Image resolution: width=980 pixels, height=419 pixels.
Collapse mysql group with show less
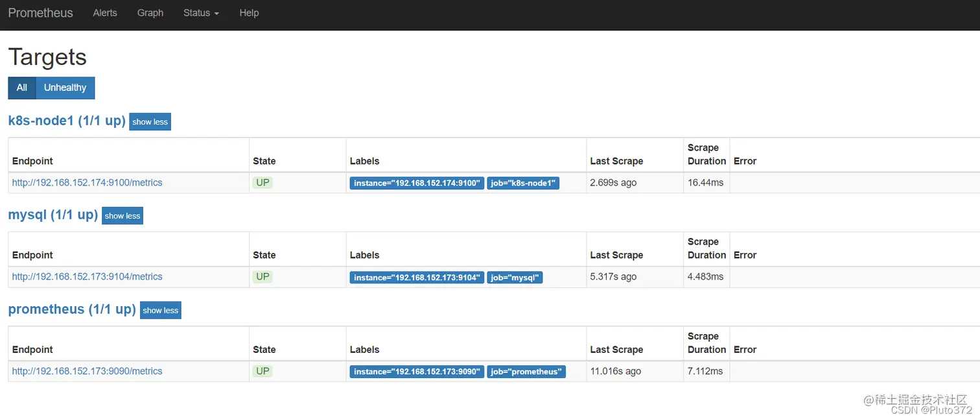[122, 216]
